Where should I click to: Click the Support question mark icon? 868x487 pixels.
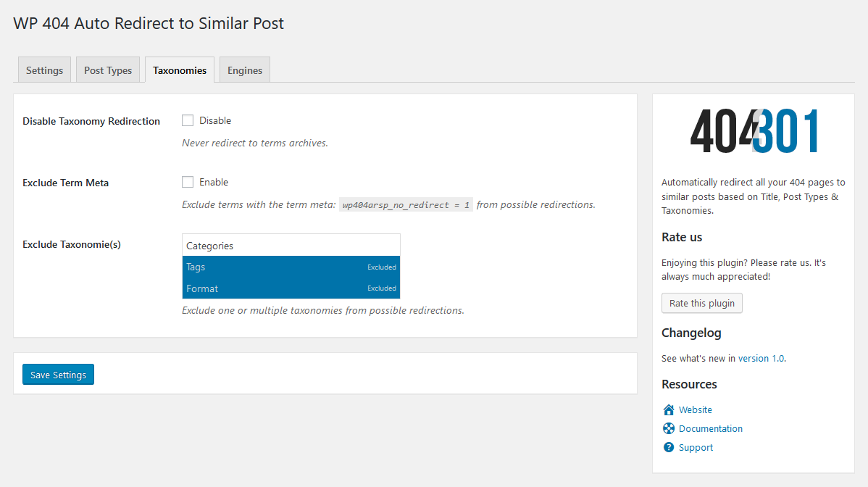click(x=669, y=447)
